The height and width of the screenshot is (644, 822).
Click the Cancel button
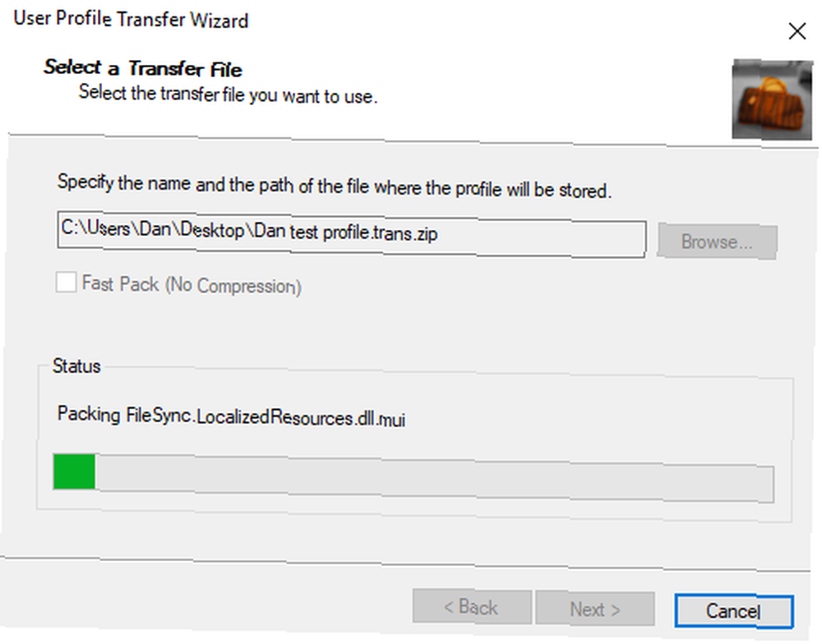[x=733, y=611]
